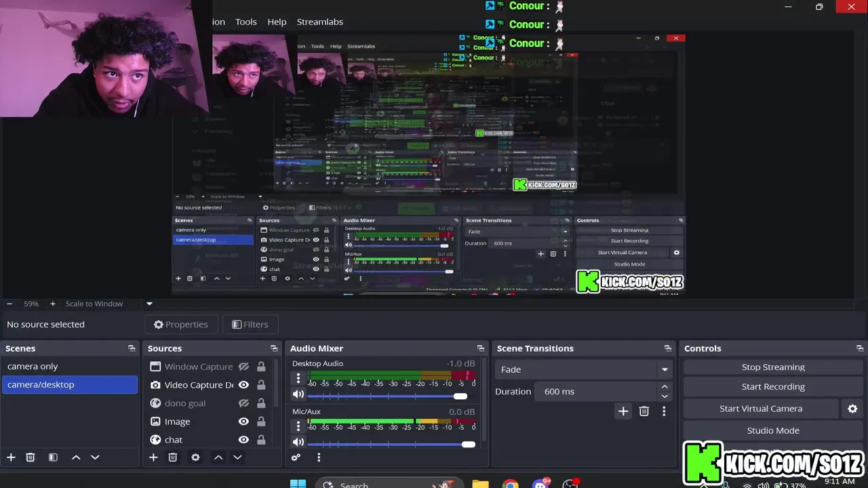The height and width of the screenshot is (488, 868).
Task: Click Start Virtual Camera button
Action: click(x=761, y=409)
